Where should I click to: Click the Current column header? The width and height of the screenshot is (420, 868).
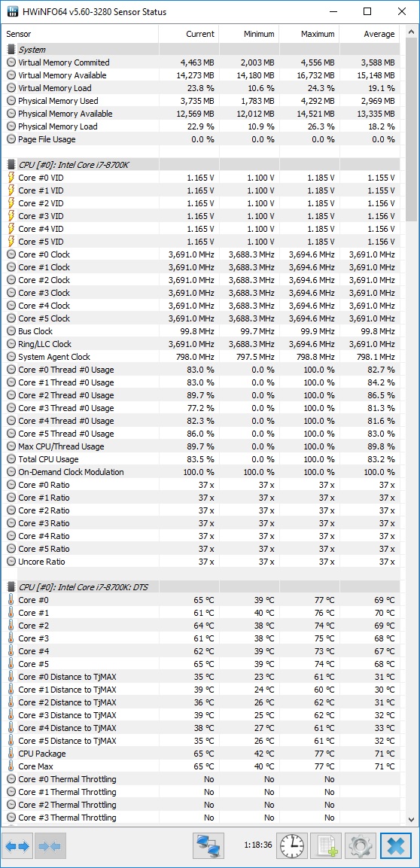point(189,34)
